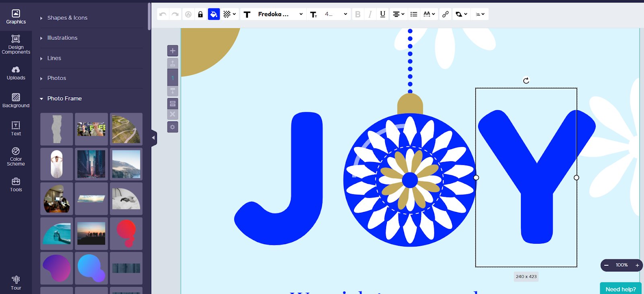
Task: Click the bullet list icon
Action: click(414, 14)
